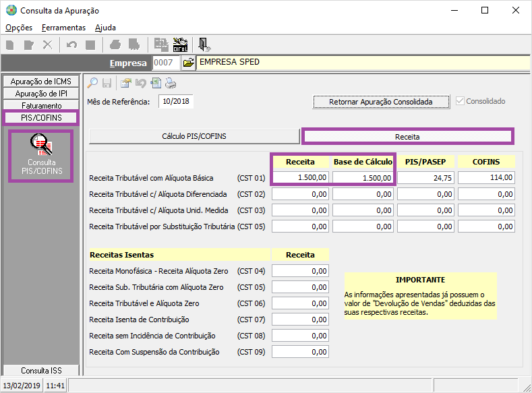Click the grayed floppy disk save icon
Screen dimensions: 532x393
point(107,83)
